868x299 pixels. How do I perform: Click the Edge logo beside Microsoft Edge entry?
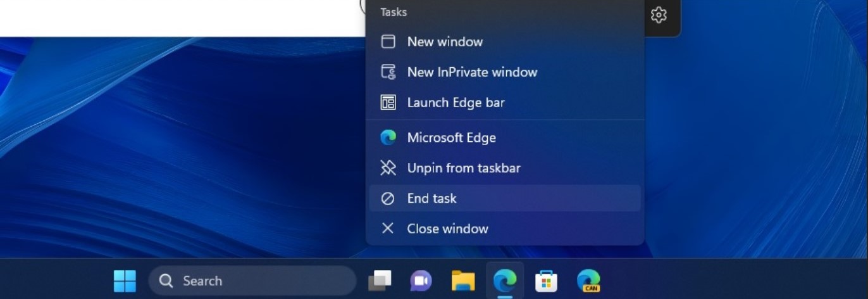(388, 137)
